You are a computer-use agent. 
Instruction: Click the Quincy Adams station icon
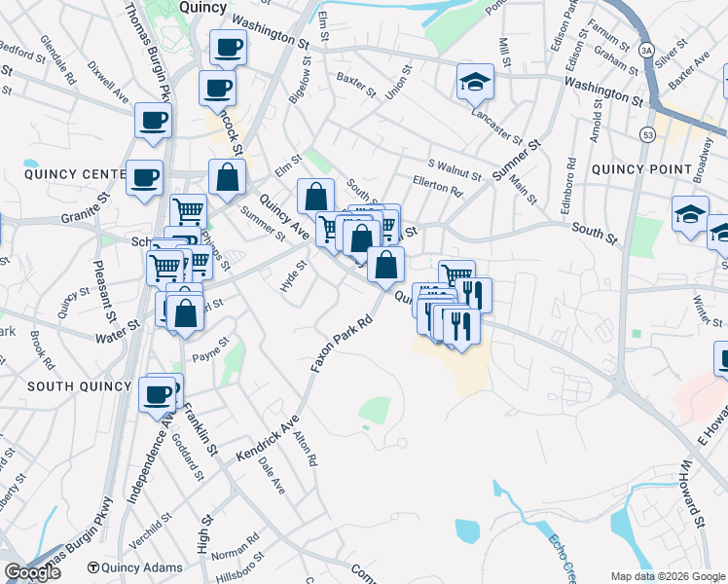tap(93, 567)
